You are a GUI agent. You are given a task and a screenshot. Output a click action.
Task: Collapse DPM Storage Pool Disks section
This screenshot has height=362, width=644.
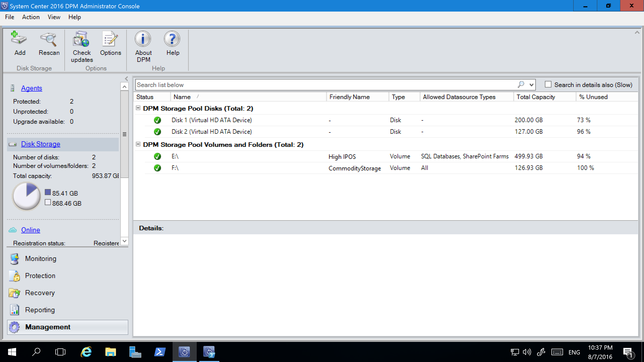coord(139,108)
